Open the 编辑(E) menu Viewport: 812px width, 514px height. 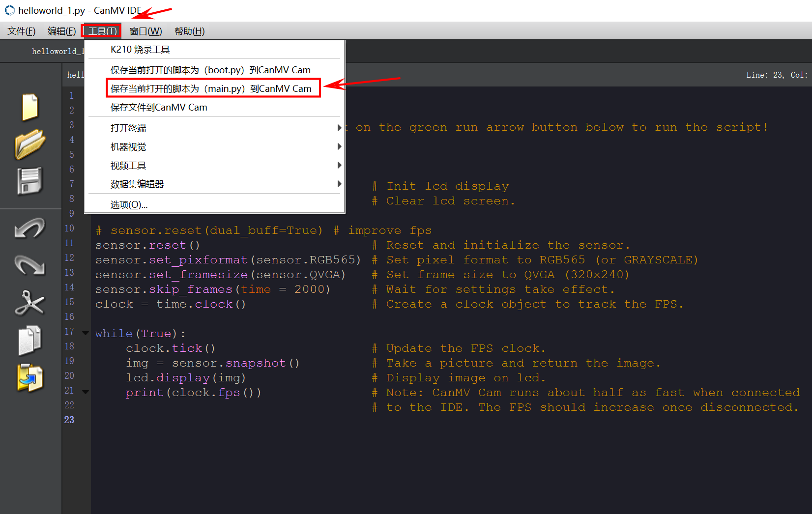(61, 31)
